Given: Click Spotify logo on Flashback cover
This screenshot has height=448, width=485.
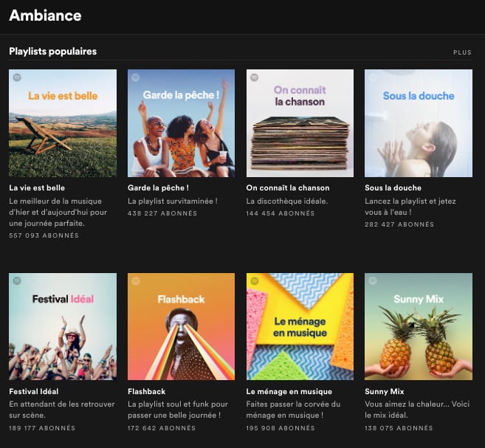Looking at the screenshot, I should coord(136,280).
